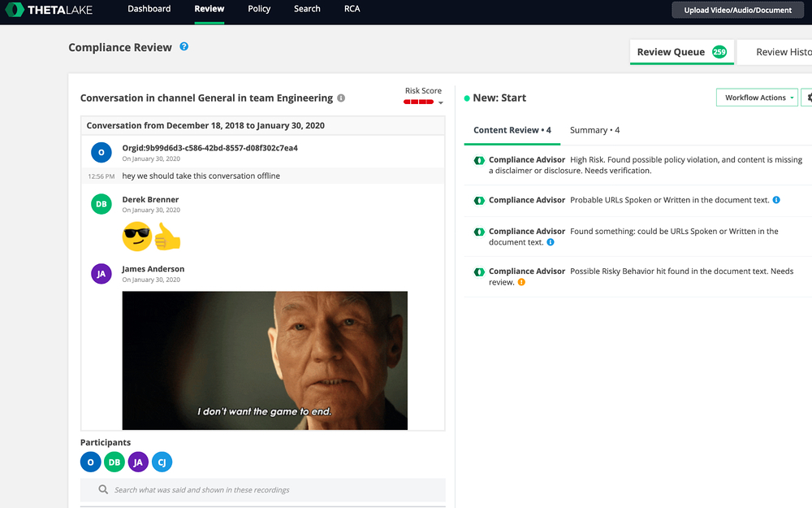Select participant O in Participants list
Image resolution: width=812 pixels, height=508 pixels.
click(91, 462)
